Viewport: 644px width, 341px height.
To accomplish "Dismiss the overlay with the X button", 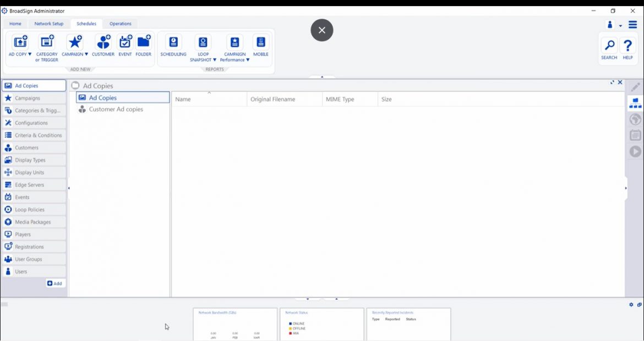I will pyautogui.click(x=321, y=30).
